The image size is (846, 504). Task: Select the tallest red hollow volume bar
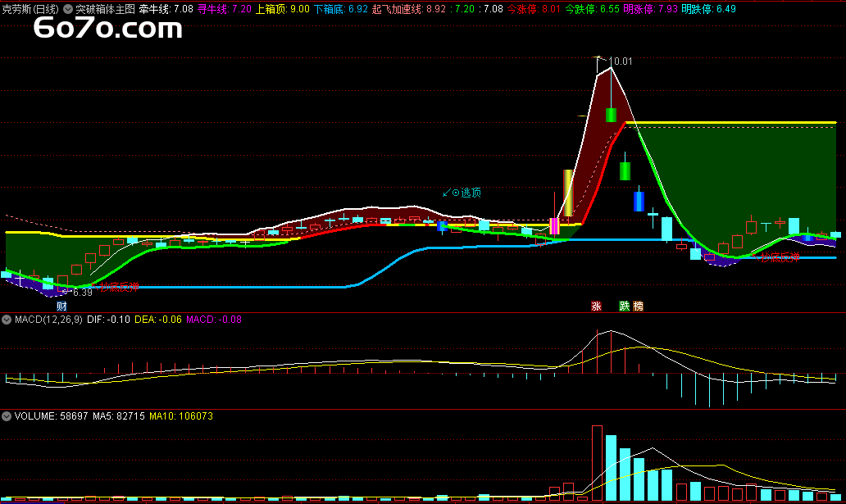click(597, 463)
